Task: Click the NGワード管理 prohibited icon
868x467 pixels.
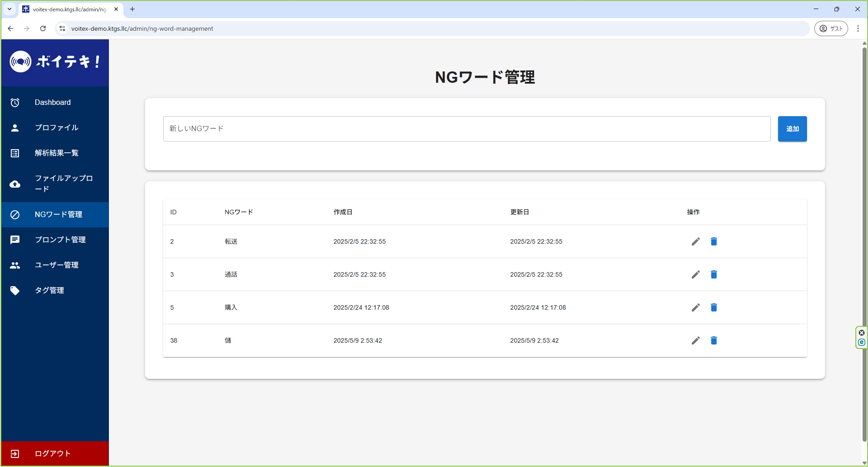Action: pos(15,215)
